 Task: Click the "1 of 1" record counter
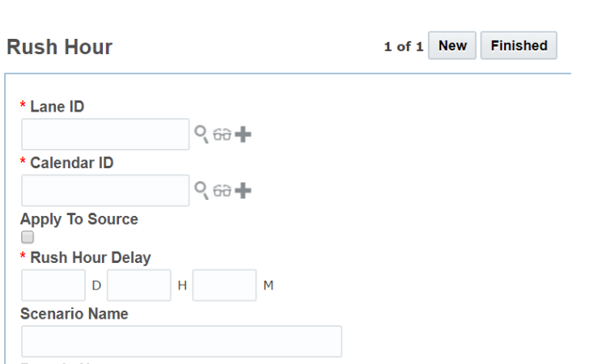coord(403,47)
